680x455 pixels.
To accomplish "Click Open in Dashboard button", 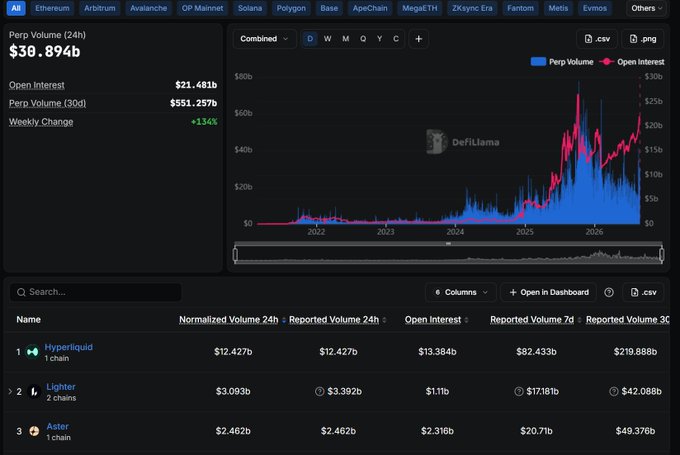I will (549, 292).
